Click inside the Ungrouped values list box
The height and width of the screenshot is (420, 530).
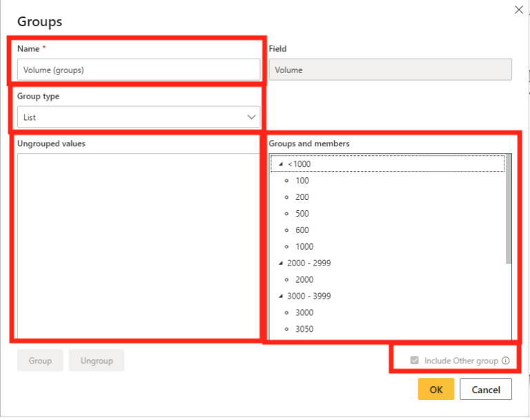[139, 246]
